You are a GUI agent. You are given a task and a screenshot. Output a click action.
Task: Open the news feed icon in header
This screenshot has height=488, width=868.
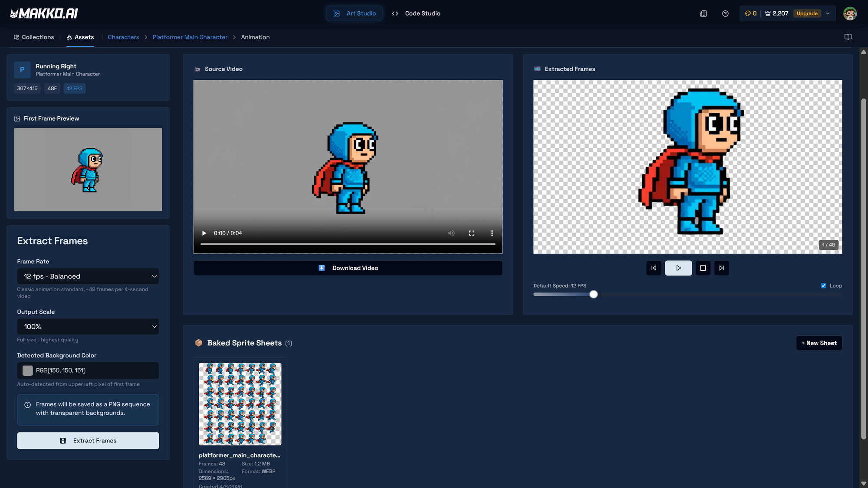point(704,13)
